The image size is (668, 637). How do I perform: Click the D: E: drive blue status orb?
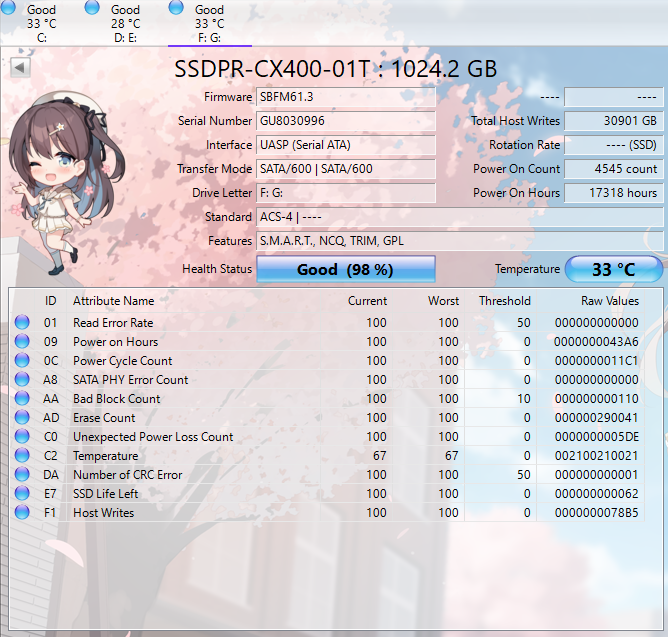coord(92,7)
